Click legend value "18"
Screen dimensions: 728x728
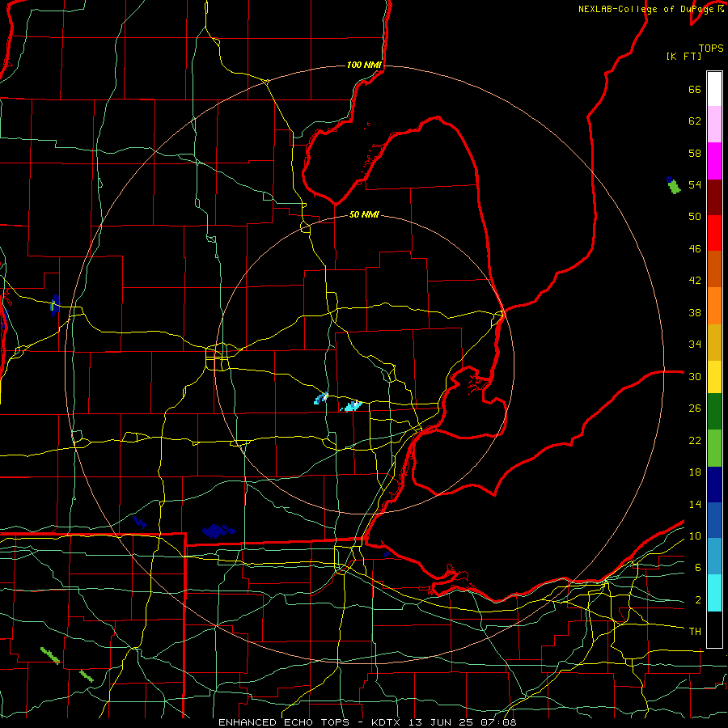pos(695,472)
